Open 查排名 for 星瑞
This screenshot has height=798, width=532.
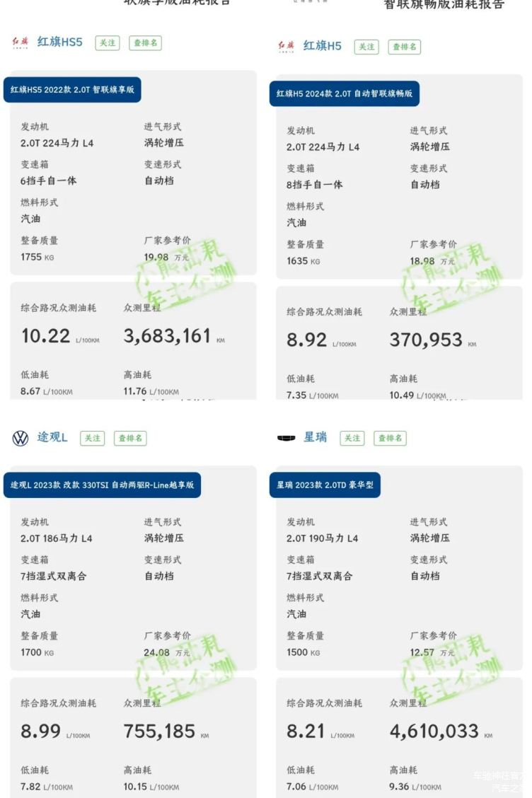(390, 438)
